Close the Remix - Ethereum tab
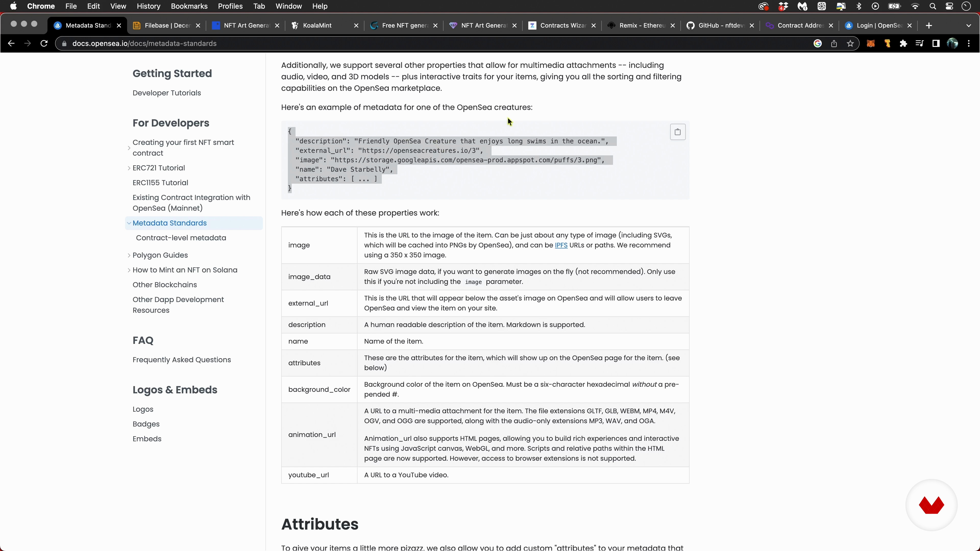The width and height of the screenshot is (980, 551). 673,26
